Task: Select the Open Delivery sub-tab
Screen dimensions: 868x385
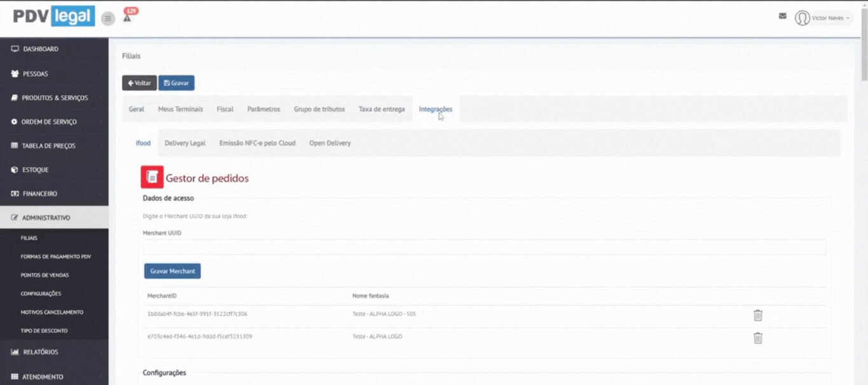Action: (330, 143)
